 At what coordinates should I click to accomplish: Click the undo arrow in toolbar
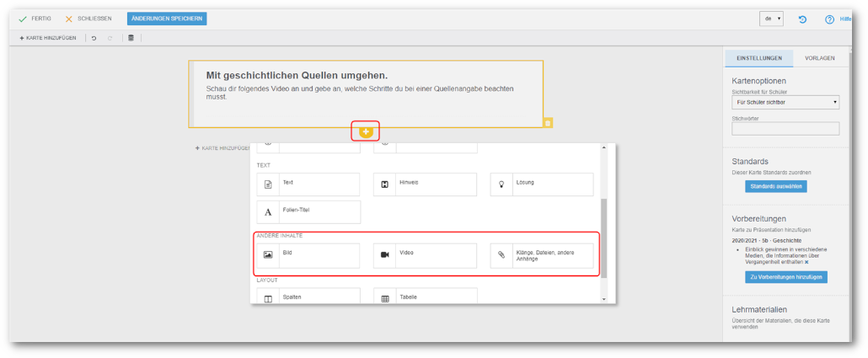(94, 38)
